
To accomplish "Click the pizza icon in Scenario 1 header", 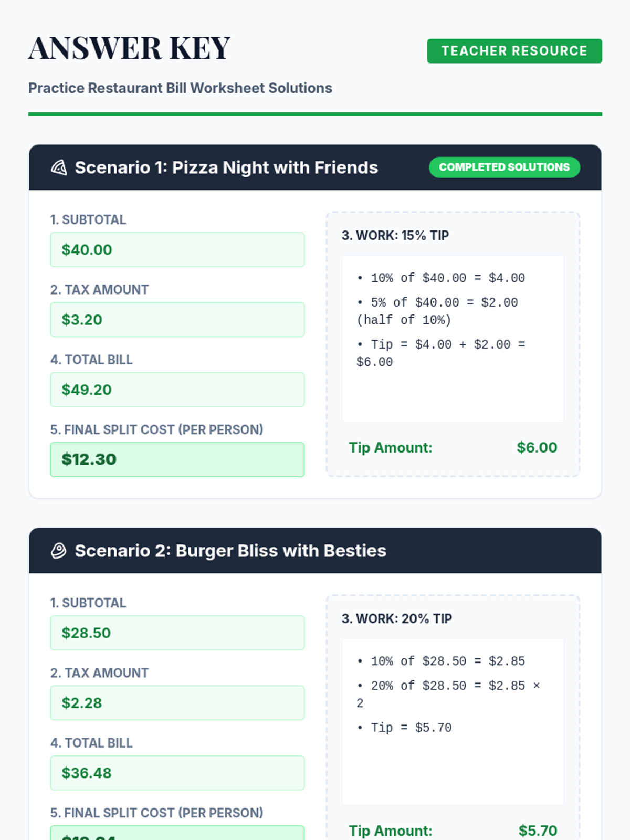I will click(x=59, y=167).
